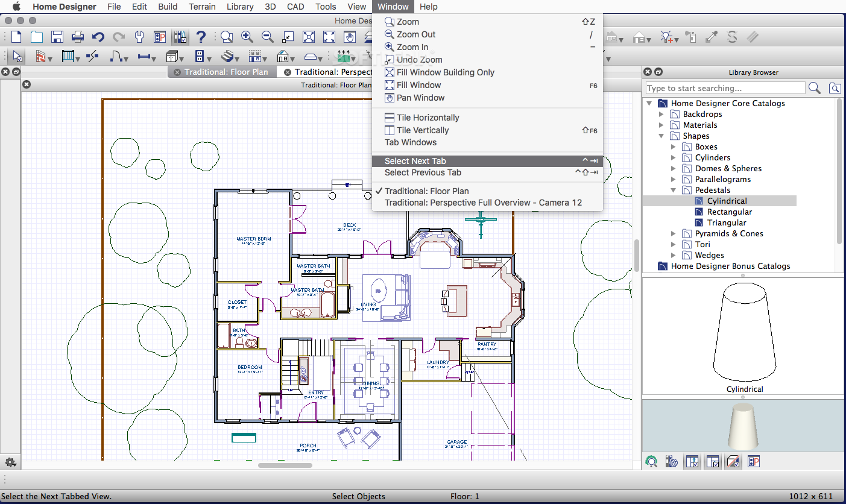Open the Apple menu
Viewport: 846px width, 504px height.
pos(16,7)
